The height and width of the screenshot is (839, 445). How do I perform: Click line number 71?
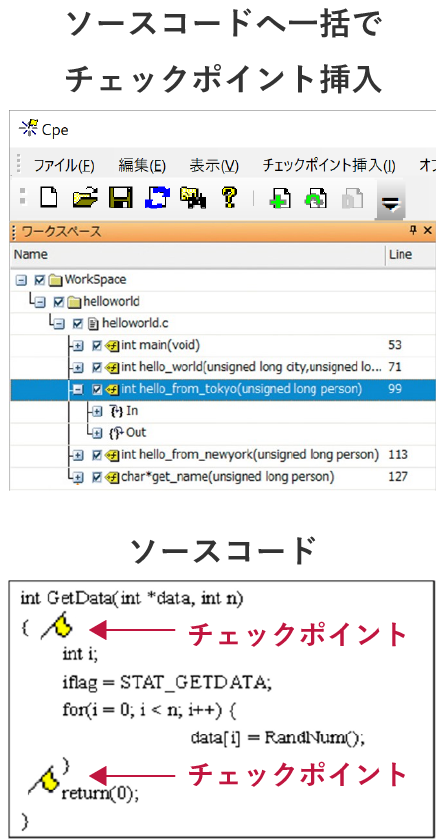pos(395,368)
